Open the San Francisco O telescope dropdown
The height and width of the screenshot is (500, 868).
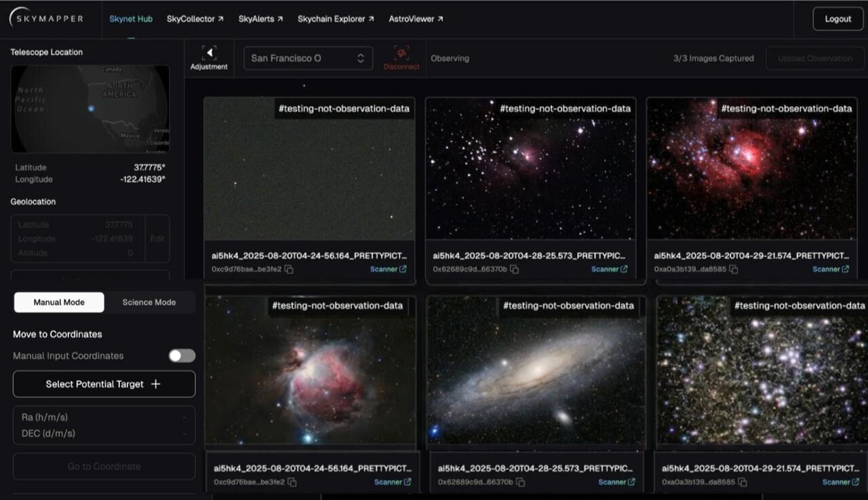click(x=308, y=58)
